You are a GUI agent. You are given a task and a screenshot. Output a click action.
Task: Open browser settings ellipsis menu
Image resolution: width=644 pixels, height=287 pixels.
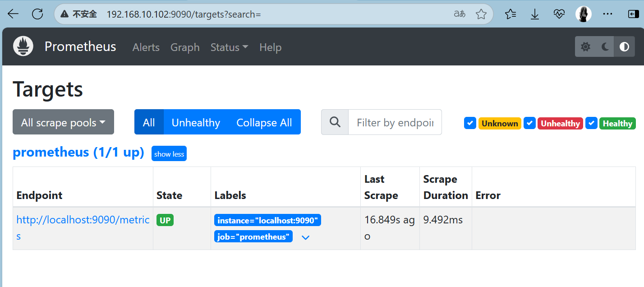click(608, 14)
